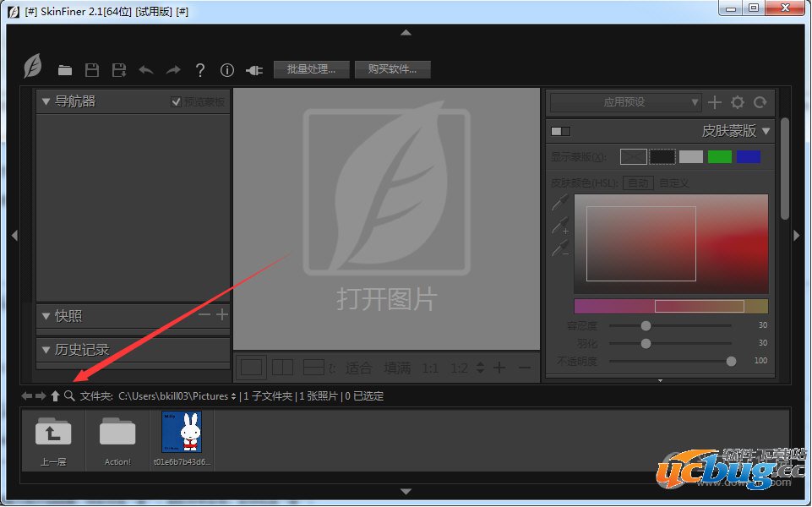Open help with the question mark icon
The height and width of the screenshot is (507, 812).
point(200,70)
